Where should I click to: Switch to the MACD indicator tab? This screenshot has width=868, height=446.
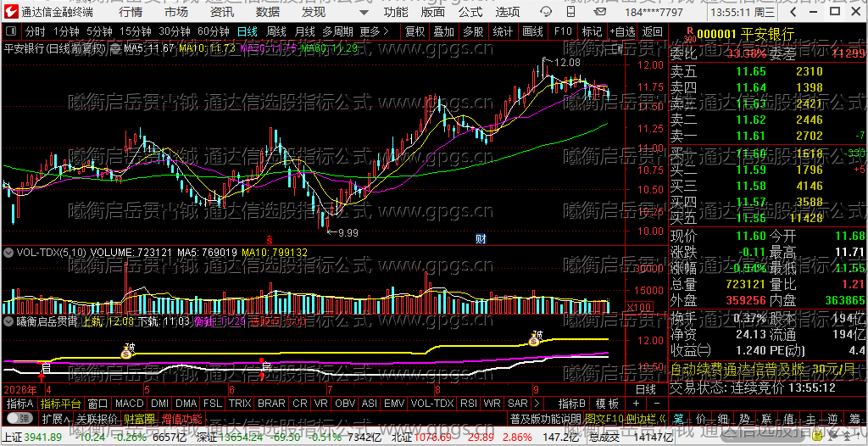(x=130, y=404)
